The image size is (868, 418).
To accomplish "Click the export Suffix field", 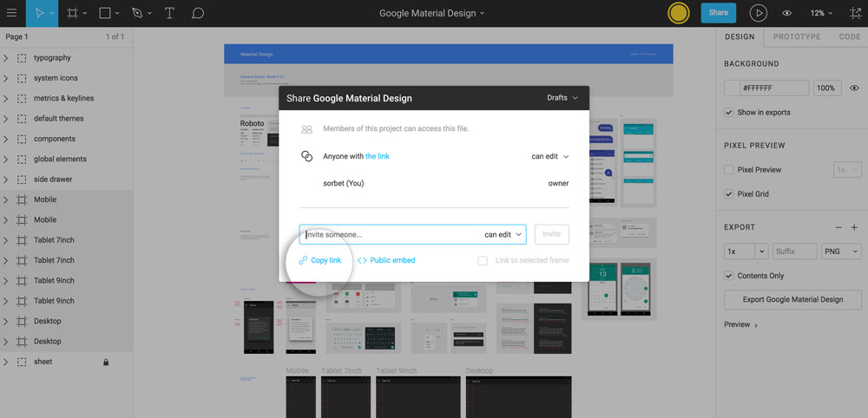I will point(795,251).
